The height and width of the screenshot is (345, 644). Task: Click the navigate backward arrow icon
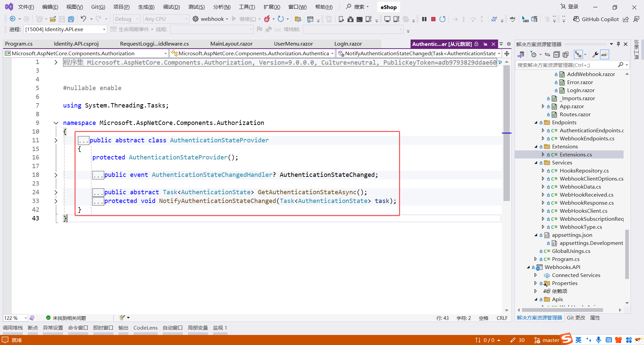(x=13, y=19)
